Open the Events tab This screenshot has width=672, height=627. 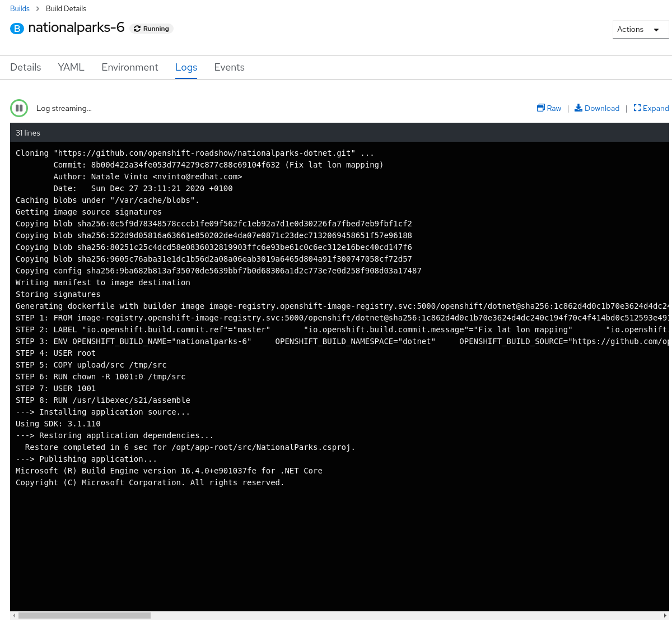tap(229, 67)
